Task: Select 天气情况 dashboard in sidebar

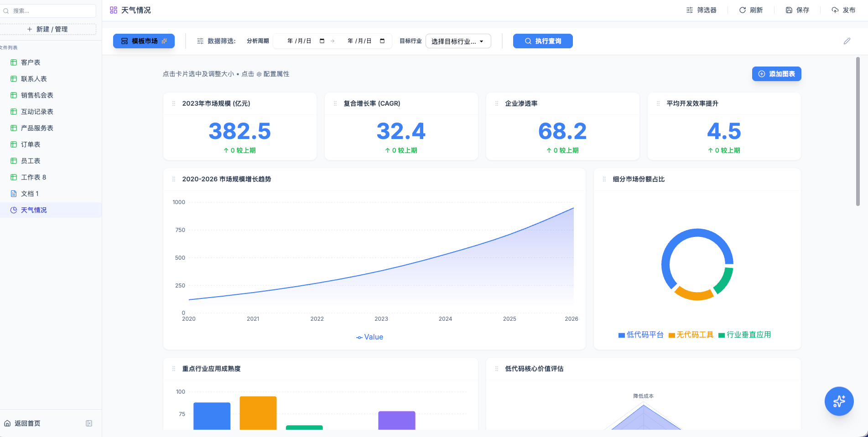Action: (x=51, y=210)
